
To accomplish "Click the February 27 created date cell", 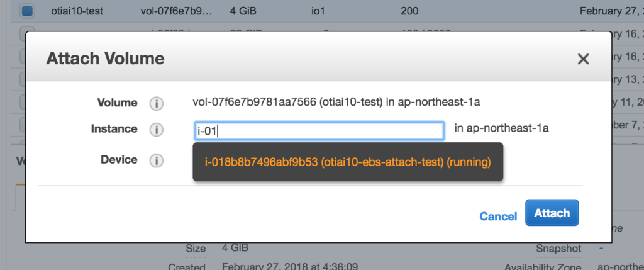I will [x=610, y=11].
